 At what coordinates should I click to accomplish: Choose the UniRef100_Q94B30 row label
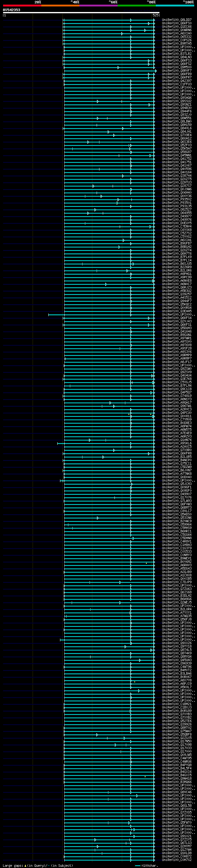point(176,108)
